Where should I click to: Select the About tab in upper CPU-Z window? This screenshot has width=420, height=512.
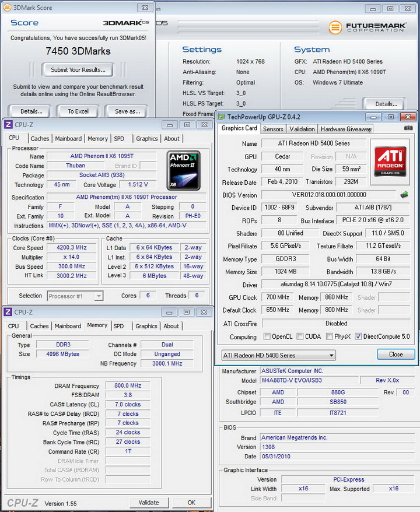(x=171, y=138)
